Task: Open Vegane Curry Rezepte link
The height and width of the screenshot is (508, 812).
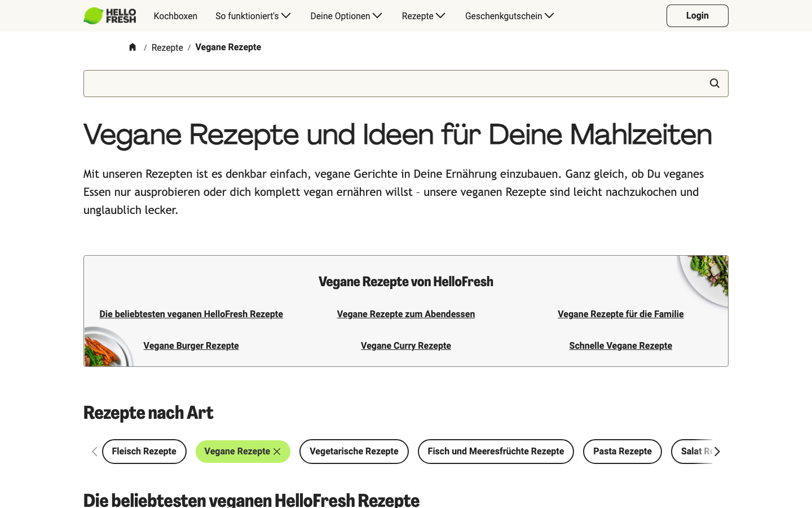Action: tap(406, 345)
